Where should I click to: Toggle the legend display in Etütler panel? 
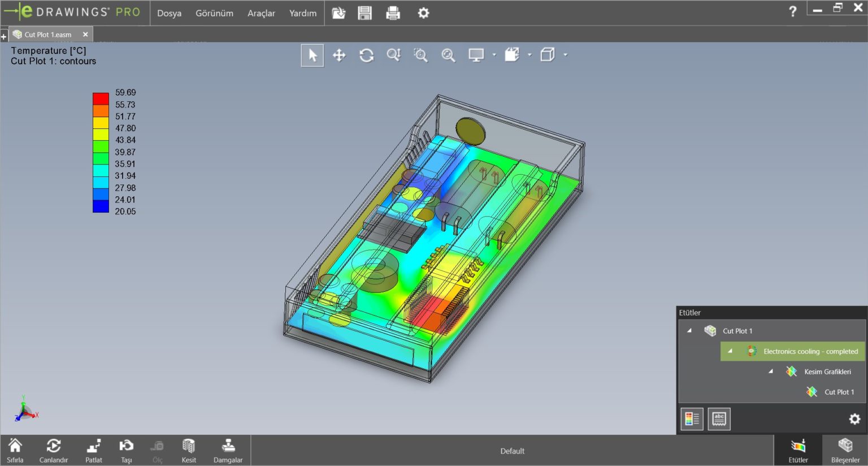click(x=692, y=418)
